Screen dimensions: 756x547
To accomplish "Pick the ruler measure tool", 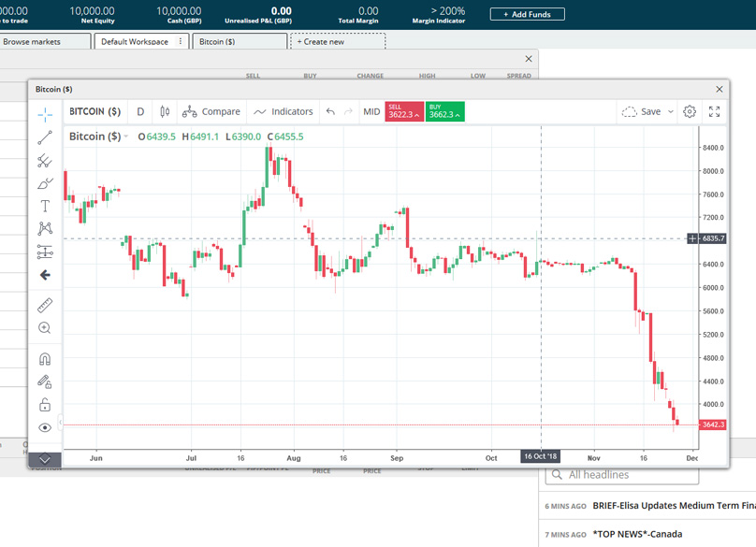I will coord(45,306).
